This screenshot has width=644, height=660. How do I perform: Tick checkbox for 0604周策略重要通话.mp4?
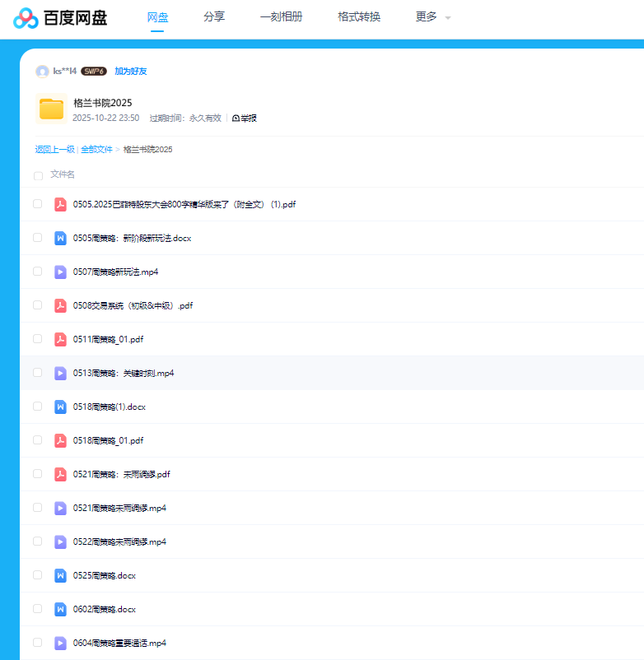(x=38, y=642)
